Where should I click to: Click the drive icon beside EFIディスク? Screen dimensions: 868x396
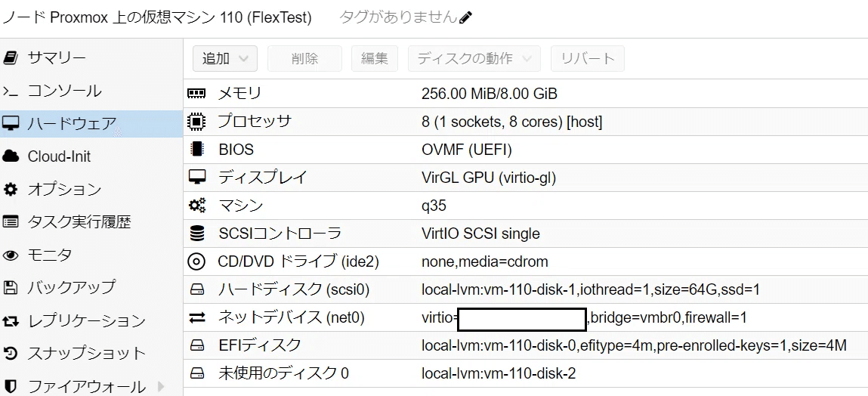196,345
